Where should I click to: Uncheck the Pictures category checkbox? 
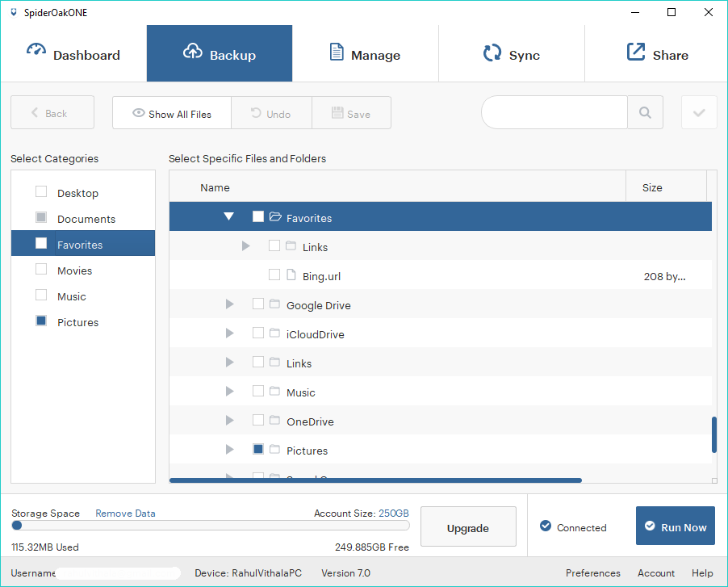41,321
